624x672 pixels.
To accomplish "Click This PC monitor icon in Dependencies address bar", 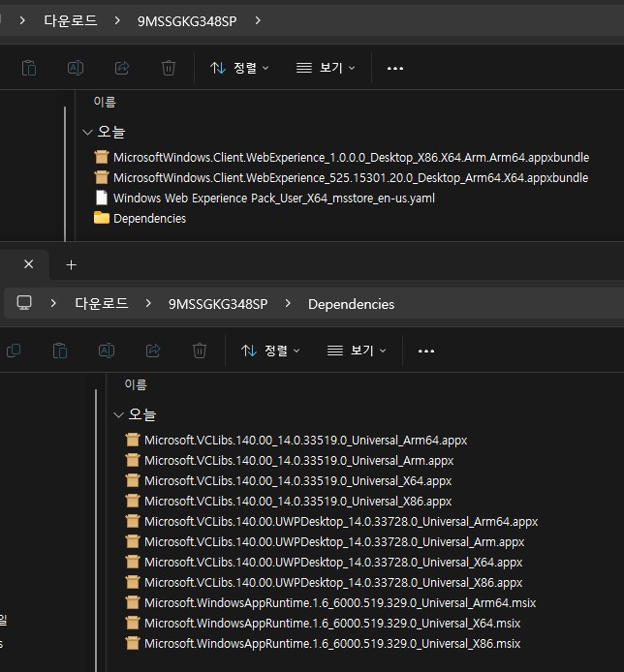I will tap(24, 303).
